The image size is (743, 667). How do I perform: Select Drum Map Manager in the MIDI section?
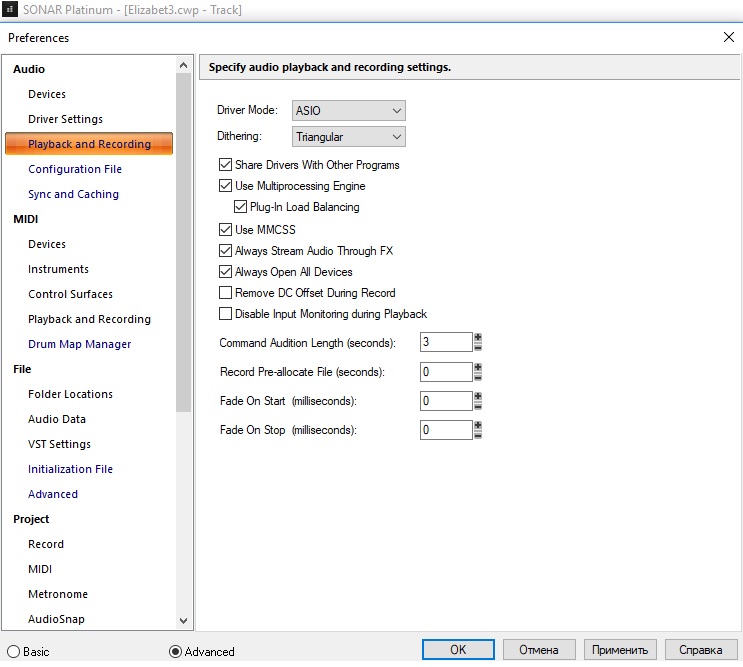pyautogui.click(x=79, y=344)
